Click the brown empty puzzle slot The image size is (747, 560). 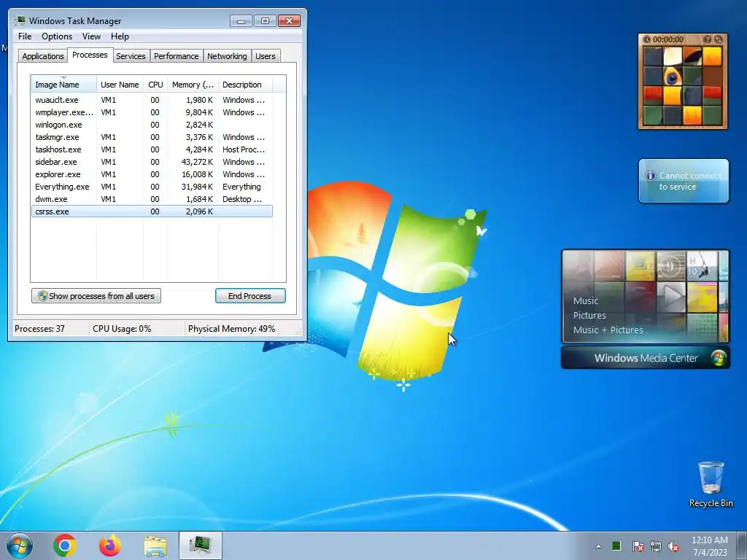pyautogui.click(x=712, y=76)
